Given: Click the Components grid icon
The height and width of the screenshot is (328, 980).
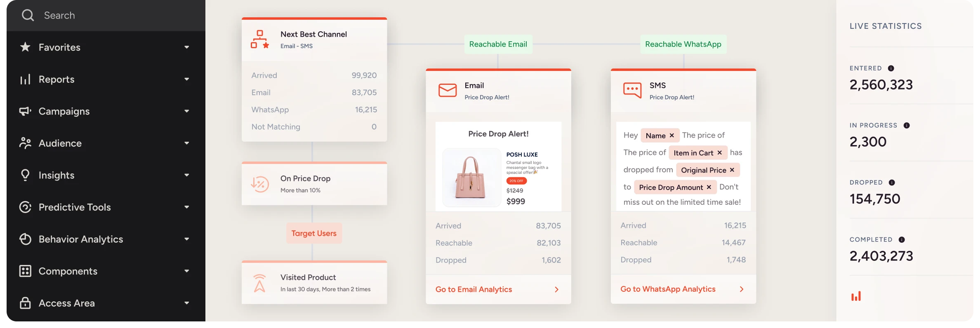Looking at the screenshot, I should click(x=25, y=271).
